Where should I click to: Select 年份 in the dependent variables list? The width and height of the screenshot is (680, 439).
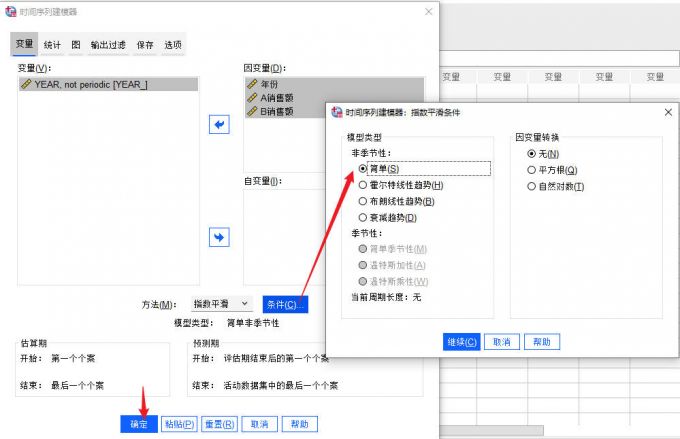point(334,84)
